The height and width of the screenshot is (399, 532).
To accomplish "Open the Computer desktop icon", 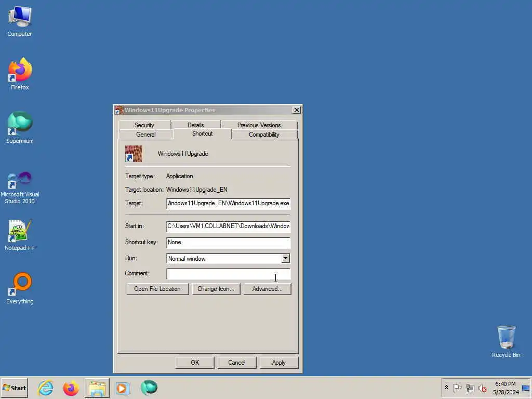I will click(x=20, y=21).
